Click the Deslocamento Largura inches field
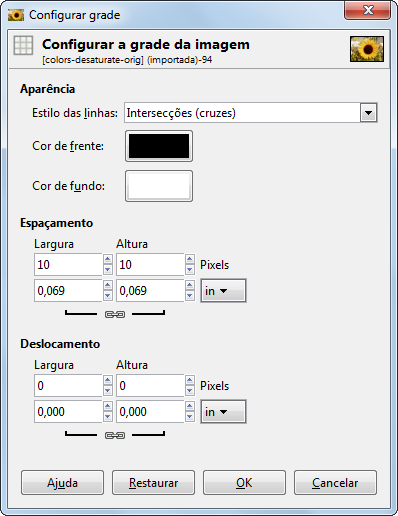This screenshot has width=398, height=516. point(68,412)
